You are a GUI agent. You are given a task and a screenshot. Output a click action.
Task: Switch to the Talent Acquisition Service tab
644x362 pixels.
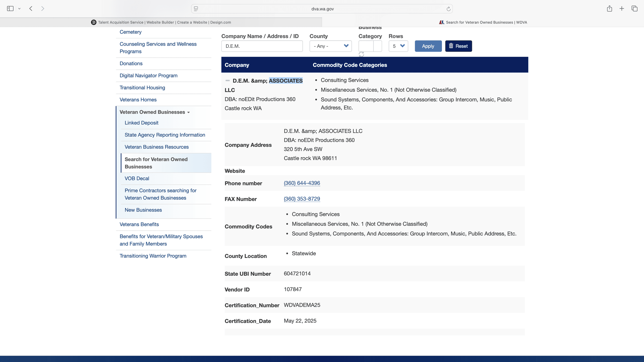point(161,22)
